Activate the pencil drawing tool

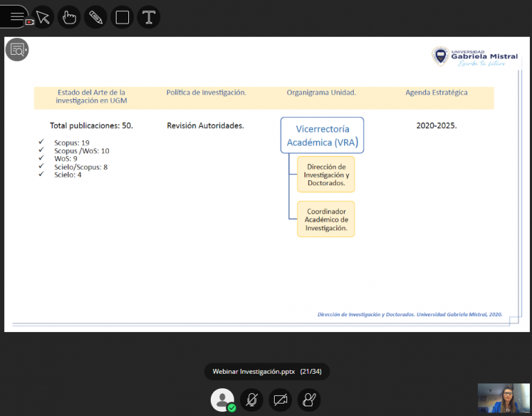coord(96,17)
